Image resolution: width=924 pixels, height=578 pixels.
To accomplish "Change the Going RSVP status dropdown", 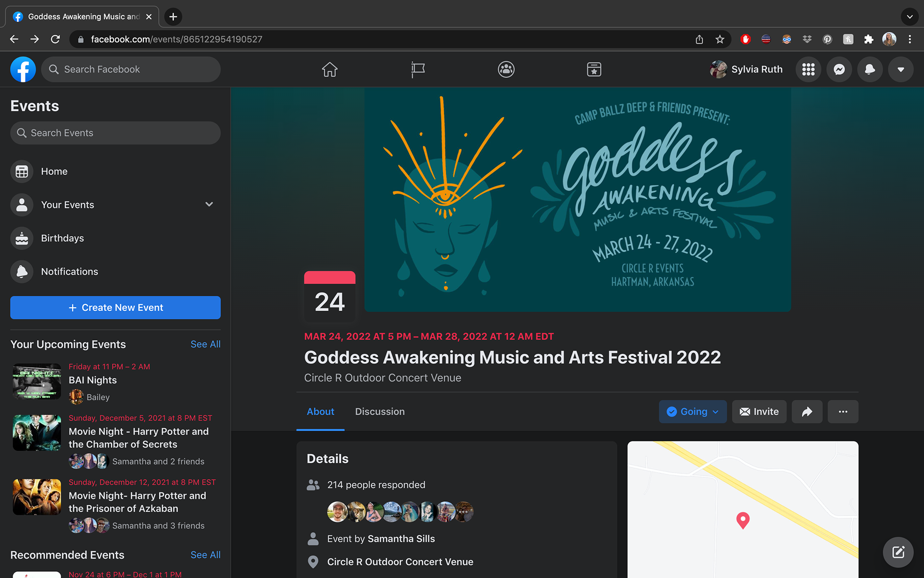I will [693, 412].
